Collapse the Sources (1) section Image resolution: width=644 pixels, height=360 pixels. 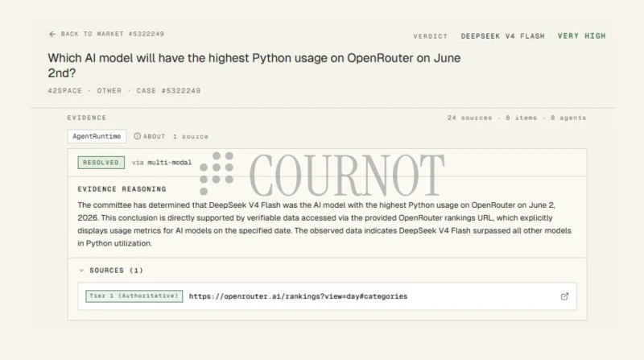click(111, 271)
